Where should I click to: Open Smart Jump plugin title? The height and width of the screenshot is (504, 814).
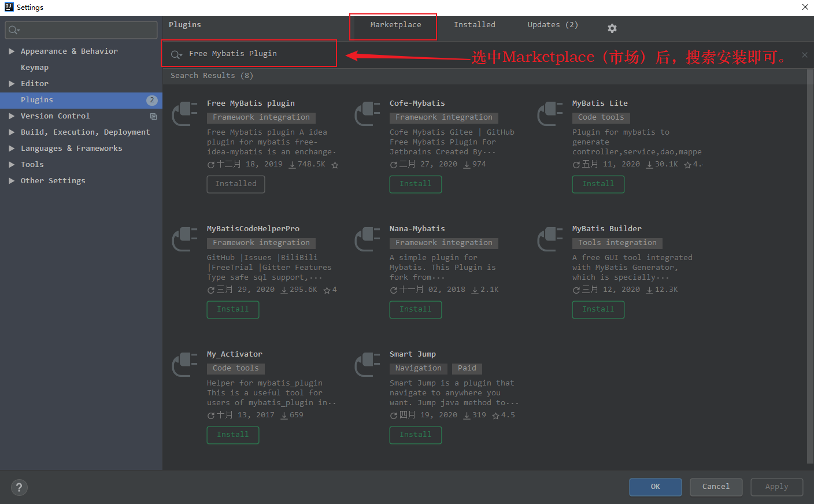pyautogui.click(x=413, y=354)
